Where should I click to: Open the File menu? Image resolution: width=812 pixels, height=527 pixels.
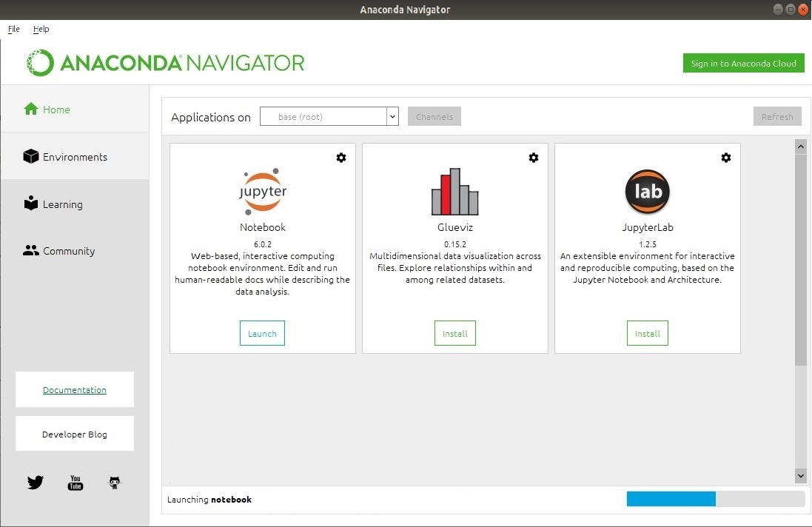point(14,29)
